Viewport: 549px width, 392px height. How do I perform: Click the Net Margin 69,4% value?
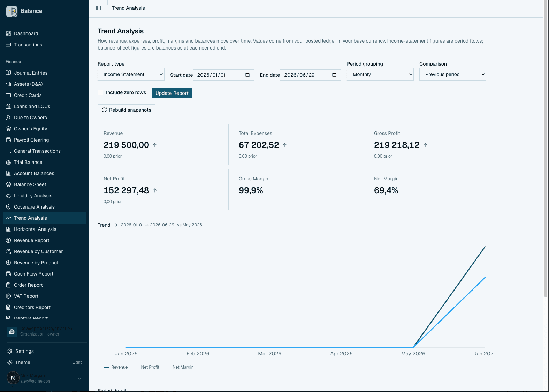click(386, 190)
